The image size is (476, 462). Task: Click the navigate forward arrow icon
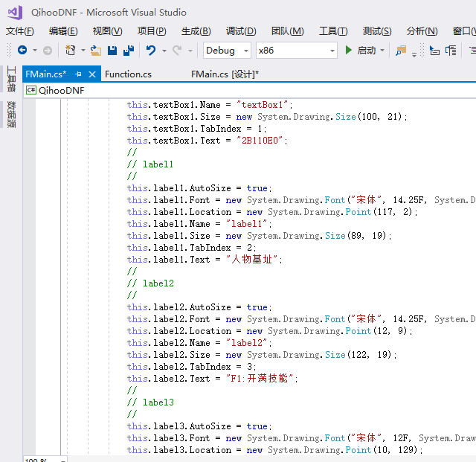(x=47, y=51)
